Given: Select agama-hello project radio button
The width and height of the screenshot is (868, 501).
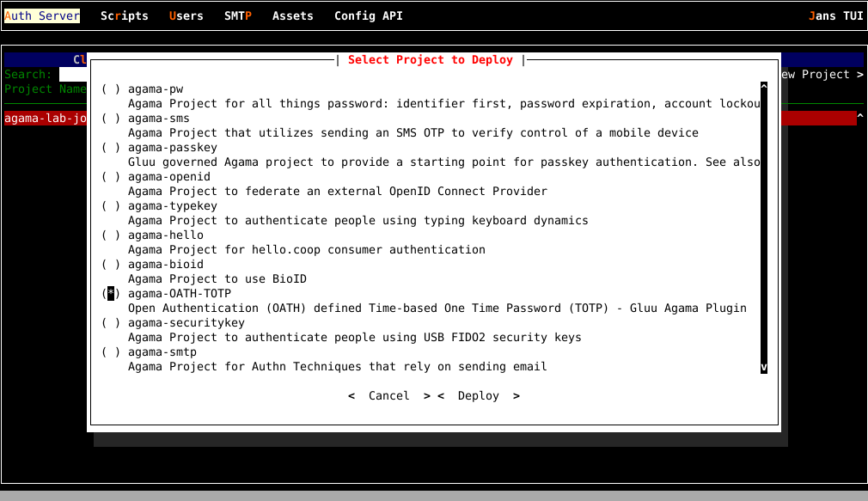Looking at the screenshot, I should pyautogui.click(x=111, y=235).
